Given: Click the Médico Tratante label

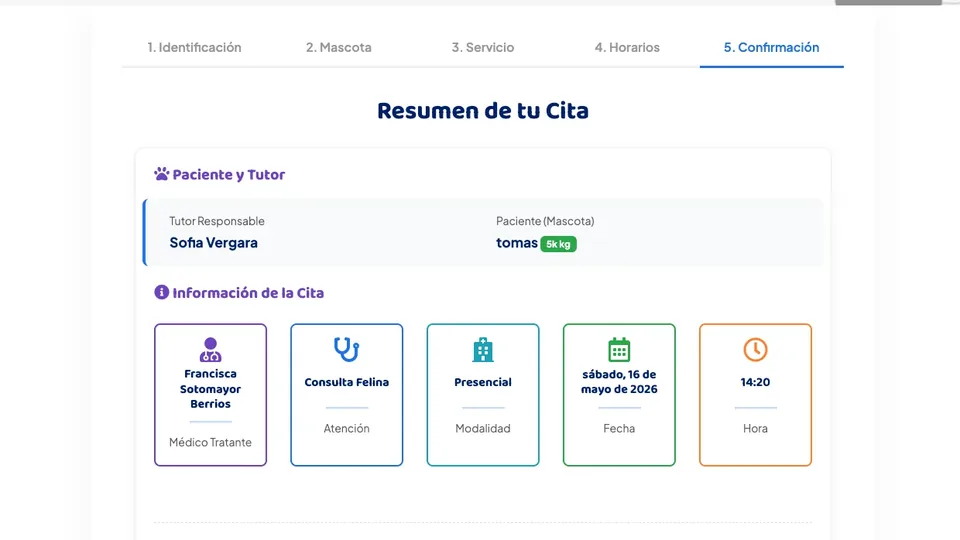Looking at the screenshot, I should coord(211,442).
